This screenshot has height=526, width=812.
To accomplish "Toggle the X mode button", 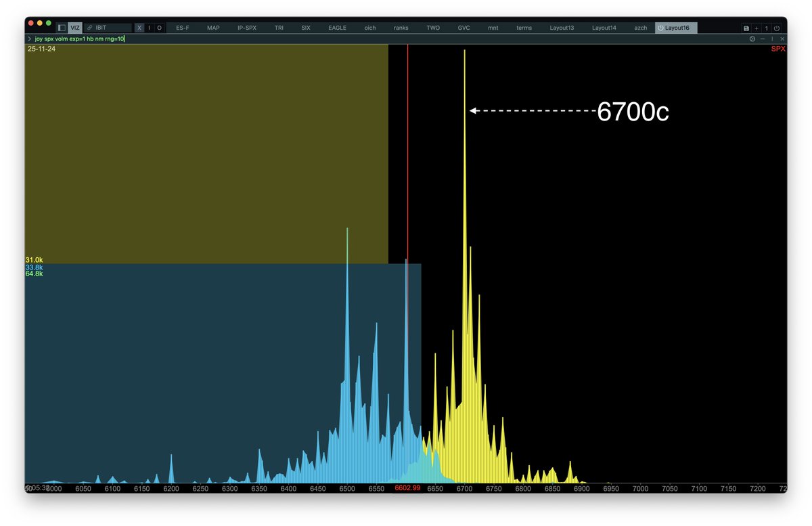I will pos(139,28).
